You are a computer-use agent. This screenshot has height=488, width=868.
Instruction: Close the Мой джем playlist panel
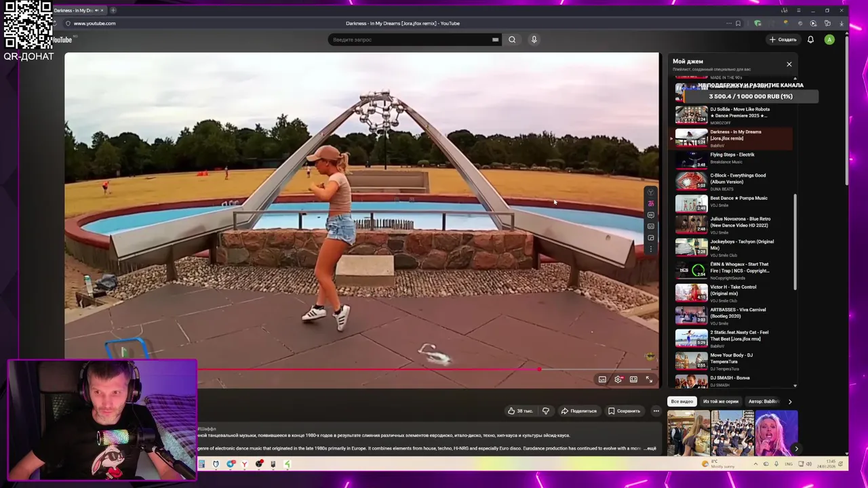789,64
